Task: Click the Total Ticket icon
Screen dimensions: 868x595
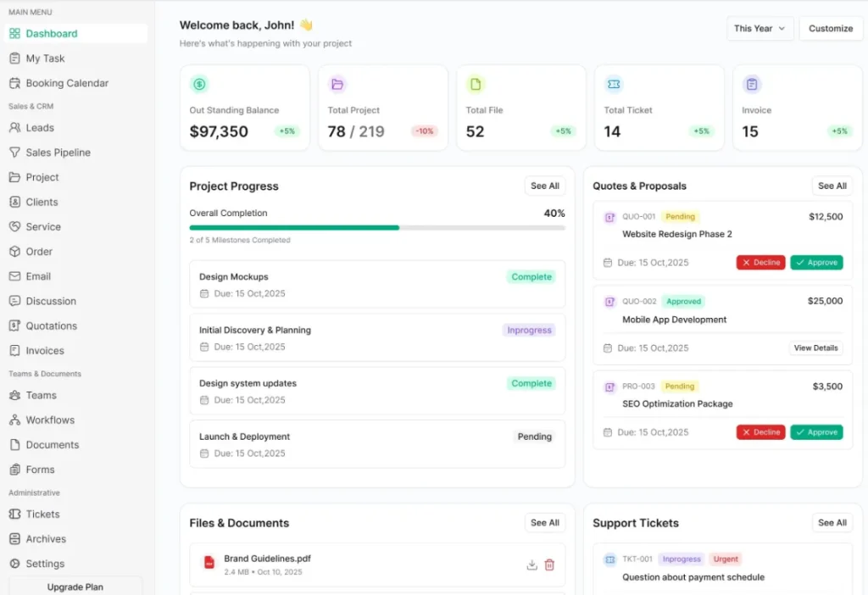Action: click(x=614, y=84)
